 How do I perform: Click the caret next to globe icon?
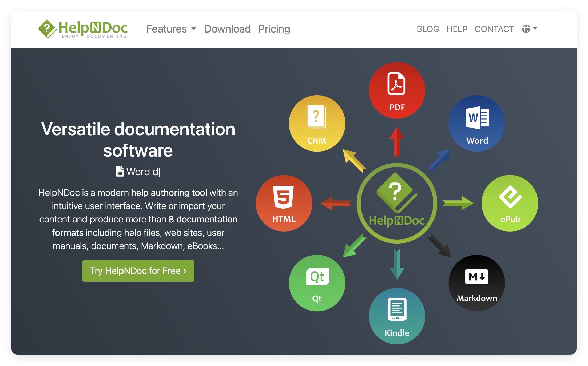coord(535,28)
